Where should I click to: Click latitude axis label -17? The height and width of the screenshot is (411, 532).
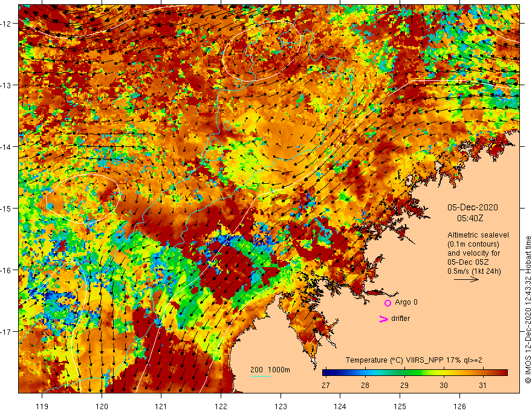click(x=6, y=332)
